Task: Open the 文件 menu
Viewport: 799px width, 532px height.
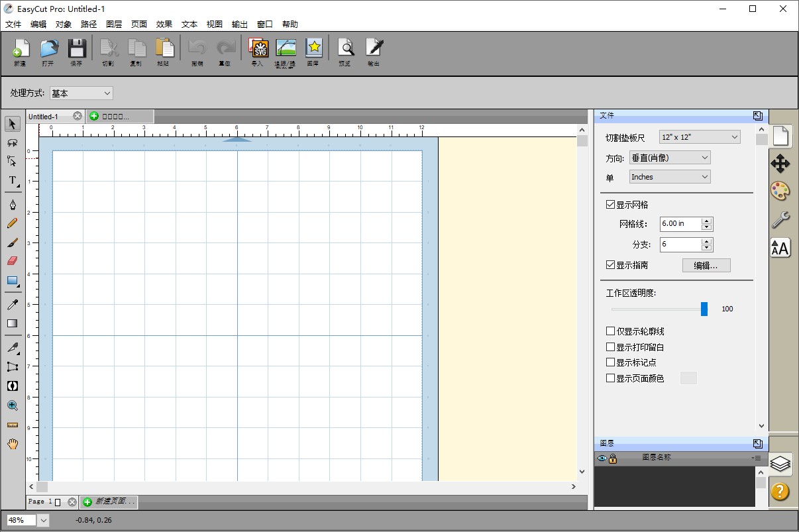Action: click(13, 24)
